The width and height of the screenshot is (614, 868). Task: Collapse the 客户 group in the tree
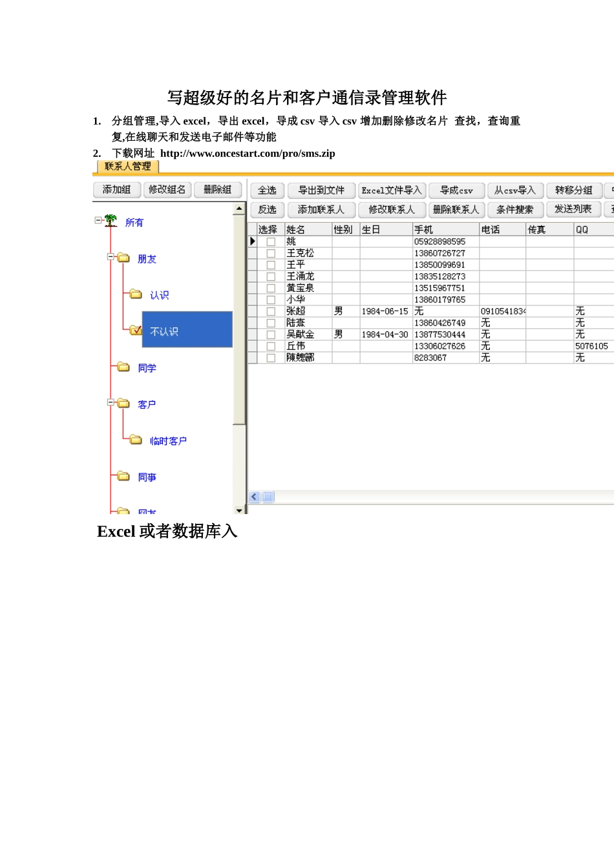[111, 402]
